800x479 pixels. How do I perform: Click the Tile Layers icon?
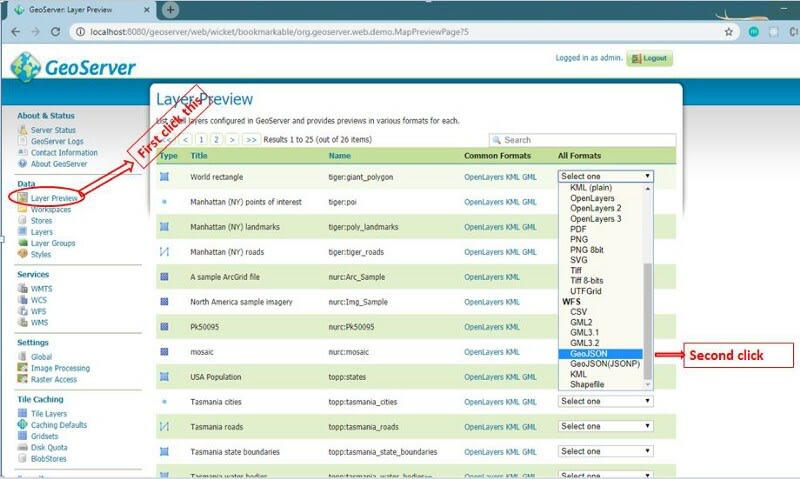coord(22,413)
